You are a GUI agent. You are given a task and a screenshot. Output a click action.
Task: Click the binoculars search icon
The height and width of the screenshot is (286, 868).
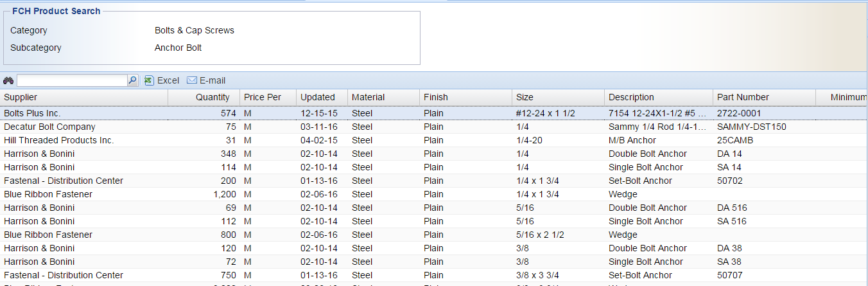(x=8, y=80)
